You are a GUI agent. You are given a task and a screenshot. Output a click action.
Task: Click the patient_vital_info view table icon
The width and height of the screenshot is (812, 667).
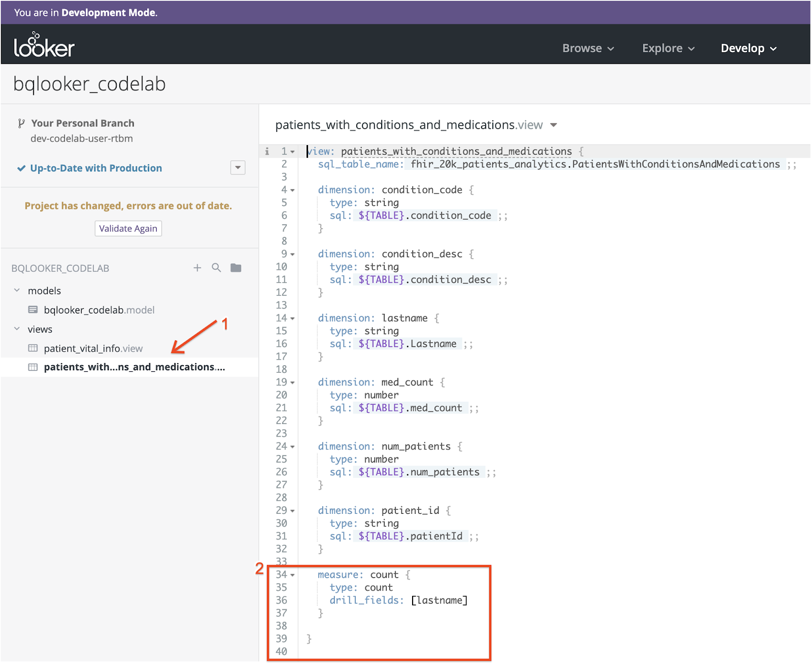coord(33,348)
